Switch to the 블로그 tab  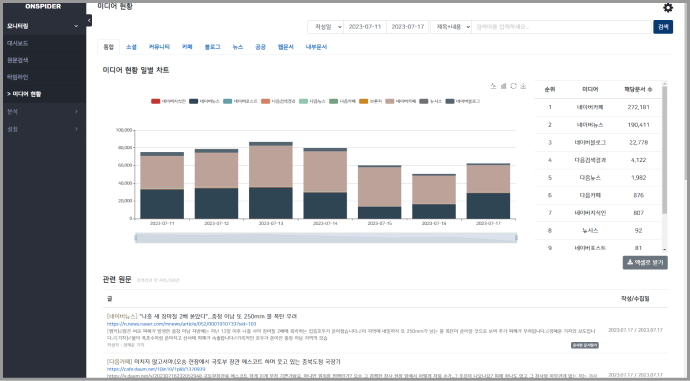tap(212, 47)
